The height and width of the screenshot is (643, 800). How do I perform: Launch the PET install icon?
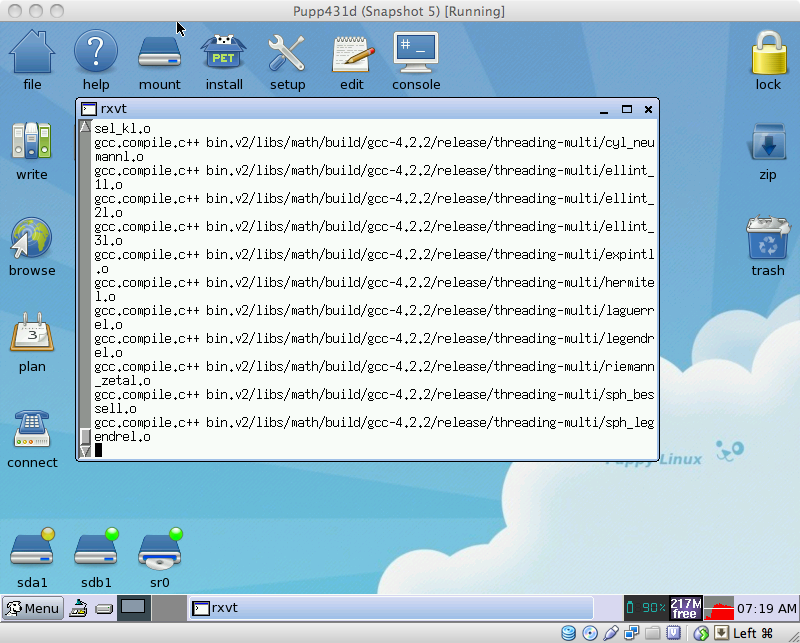[223, 53]
